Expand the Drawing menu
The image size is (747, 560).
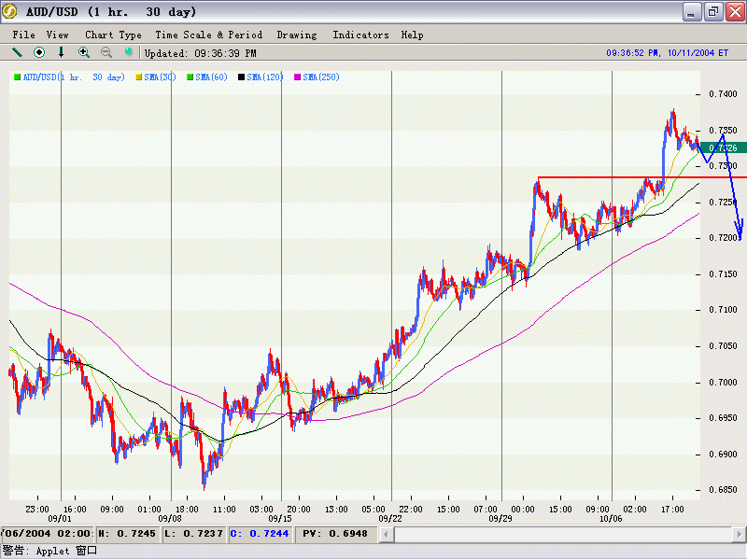point(296,35)
